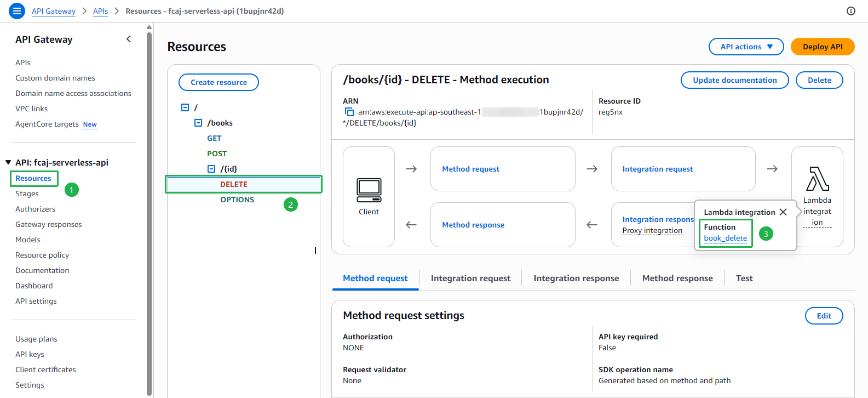Delete the method with Delete button

pos(819,80)
